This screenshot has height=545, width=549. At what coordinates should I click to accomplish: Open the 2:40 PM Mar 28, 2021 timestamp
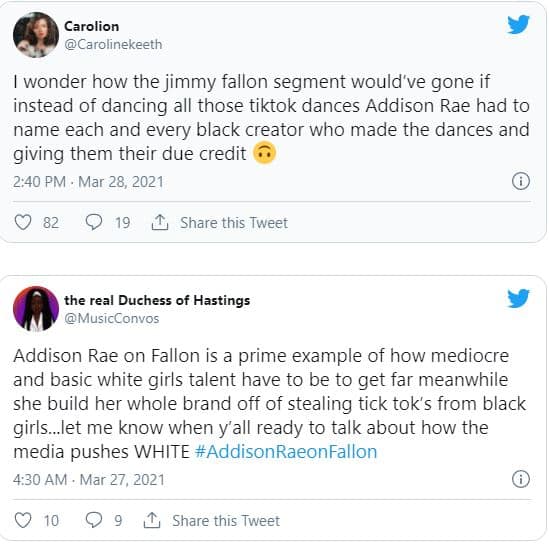[88, 182]
